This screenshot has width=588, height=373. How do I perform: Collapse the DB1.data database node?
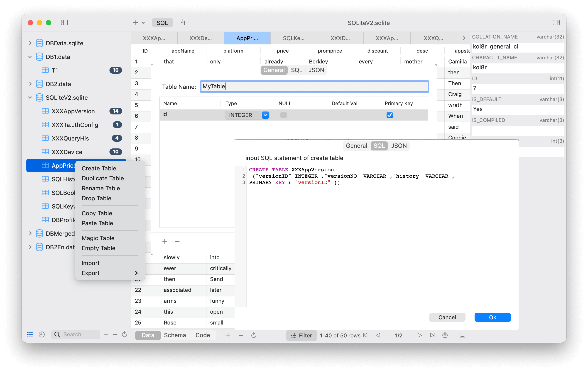[30, 57]
